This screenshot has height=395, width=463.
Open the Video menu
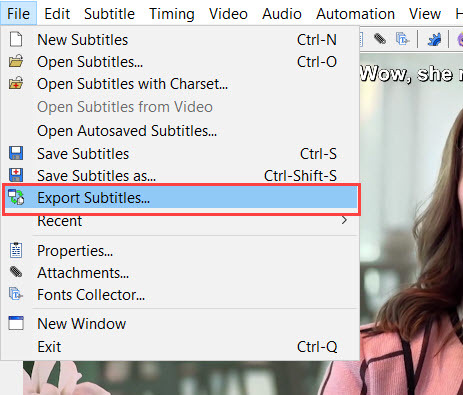click(228, 14)
